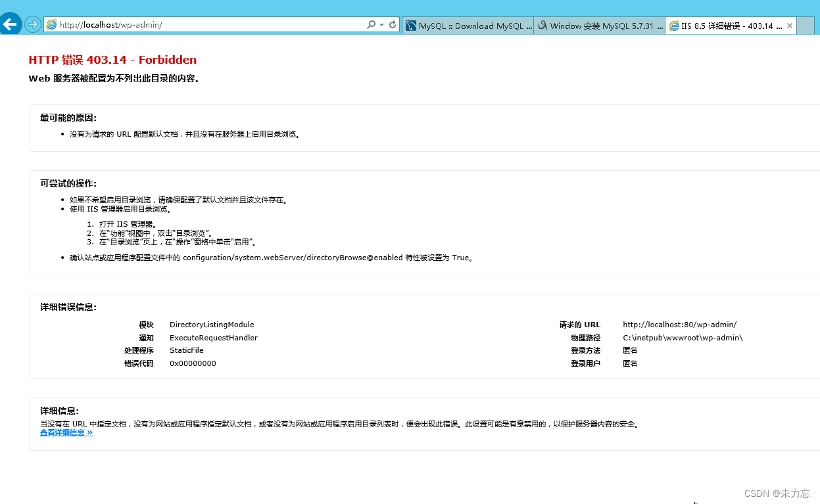Click requested URL http://localhost:80/wp-admin/
The width and height of the screenshot is (820, 504).
pos(679,325)
